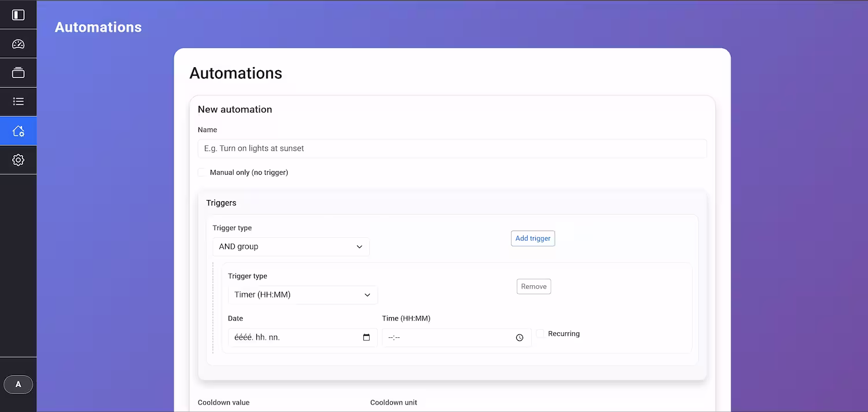Screen dimensions: 868x412
Task: Open the Dashboard via the gauge icon
Action: [18, 43]
